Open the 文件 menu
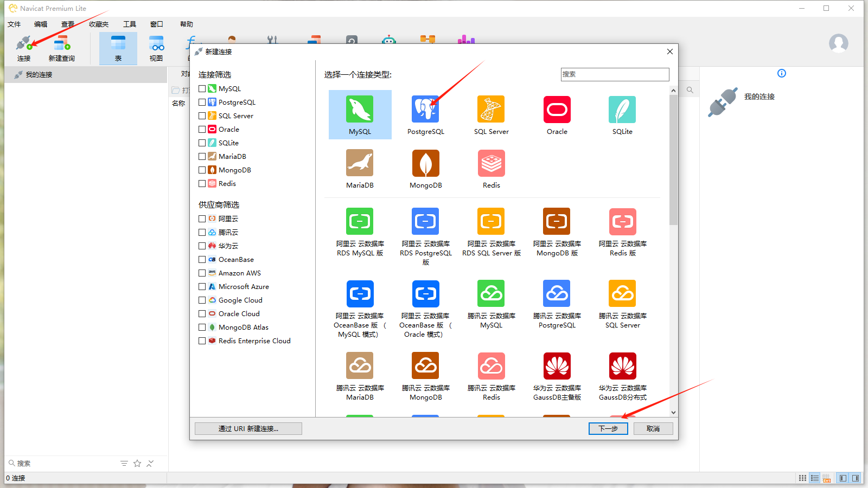Viewport: 868px width, 488px height. (14, 24)
